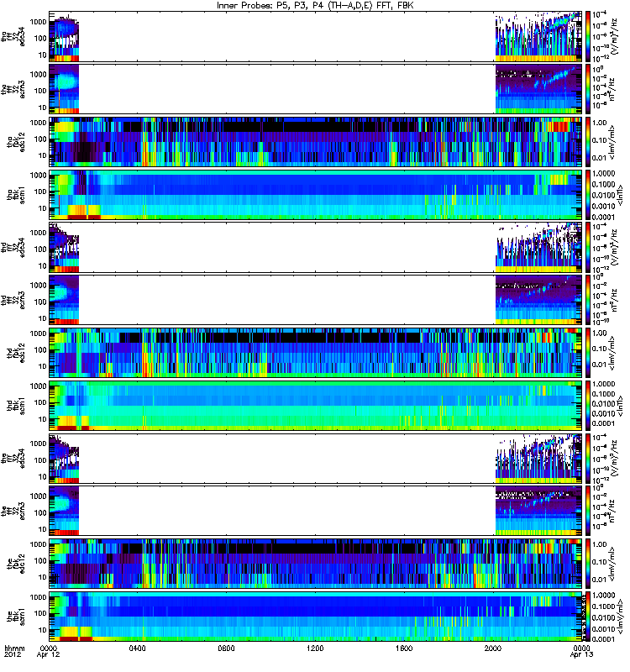Click the '1.0000' tick on thd fbk scm1 color bar
The height and width of the screenshot is (672, 630).
pos(603,384)
